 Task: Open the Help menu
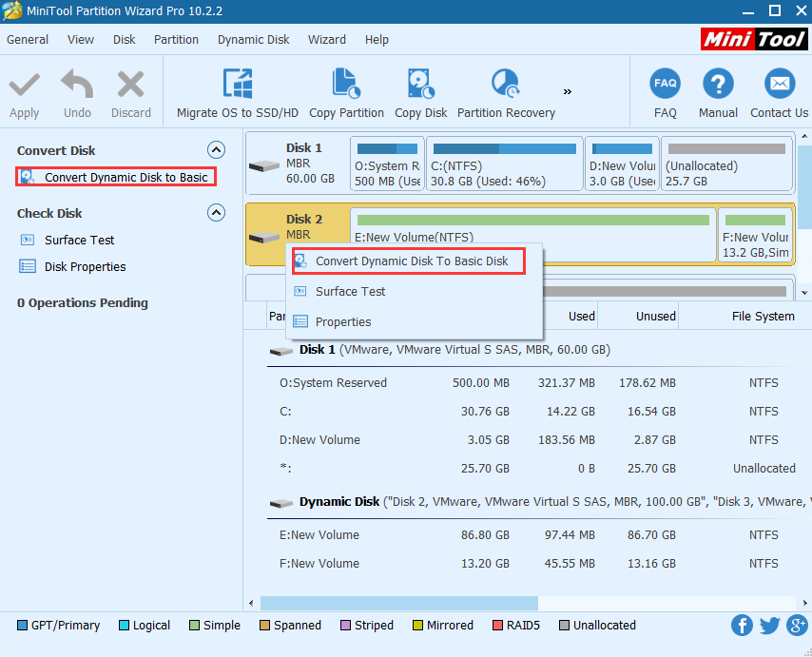[x=377, y=40]
